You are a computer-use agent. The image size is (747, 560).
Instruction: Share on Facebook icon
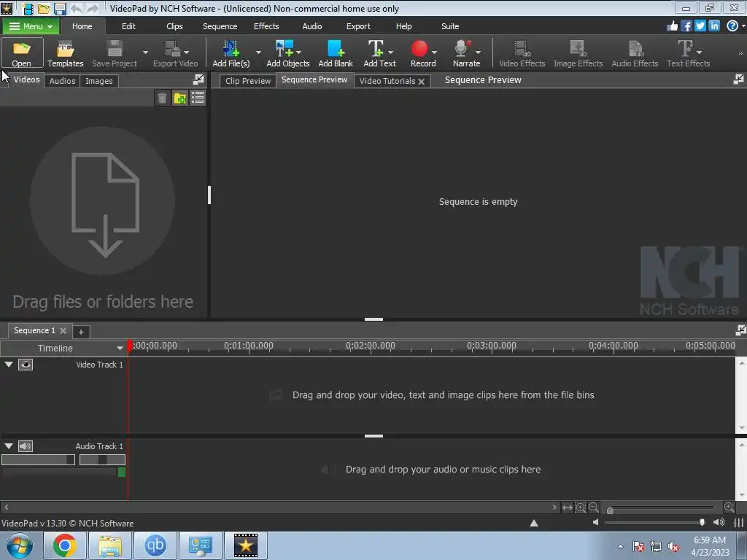pyautogui.click(x=686, y=26)
